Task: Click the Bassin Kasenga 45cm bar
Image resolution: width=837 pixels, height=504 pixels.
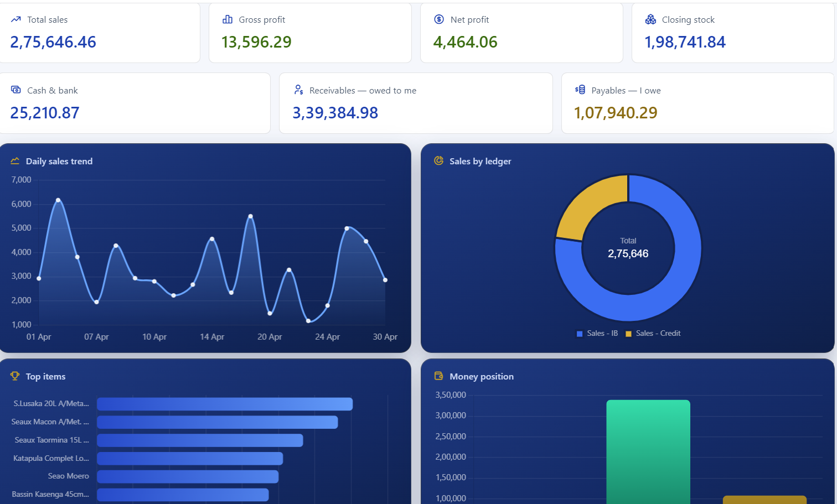Action: tap(183, 495)
